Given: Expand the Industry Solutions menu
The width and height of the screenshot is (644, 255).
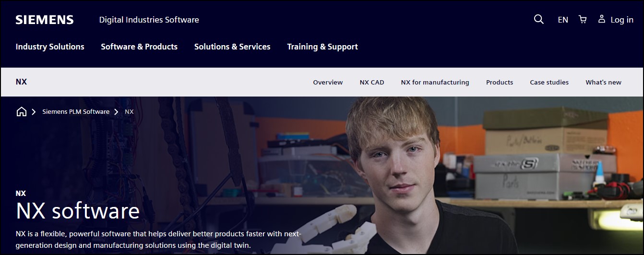Looking at the screenshot, I should 50,47.
